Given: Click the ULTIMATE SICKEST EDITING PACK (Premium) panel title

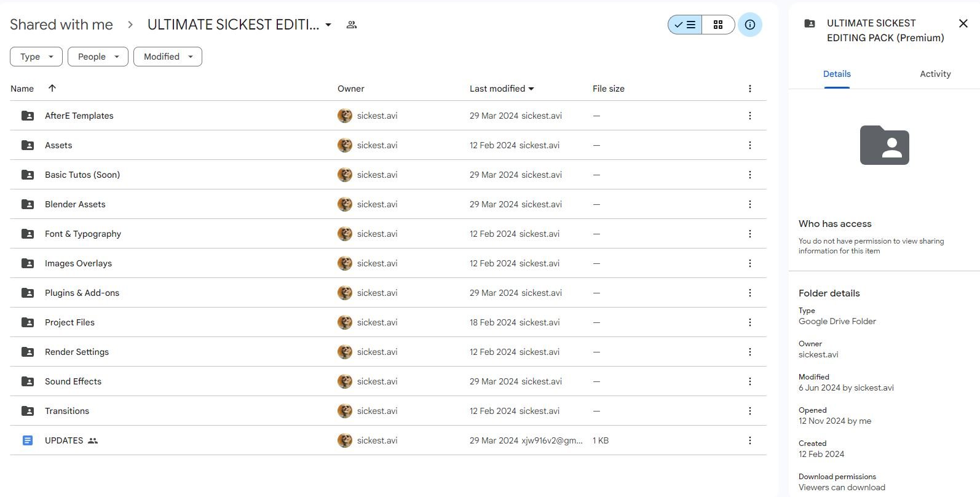Looking at the screenshot, I should [x=885, y=31].
